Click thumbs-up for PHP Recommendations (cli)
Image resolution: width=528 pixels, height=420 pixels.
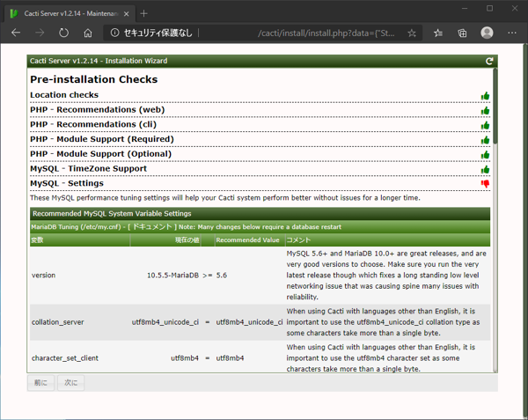click(485, 125)
